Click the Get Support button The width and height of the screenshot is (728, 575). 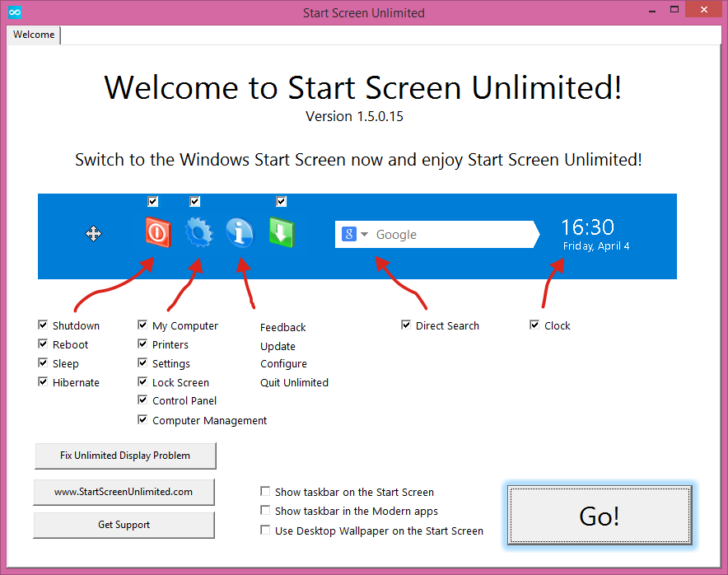124,525
